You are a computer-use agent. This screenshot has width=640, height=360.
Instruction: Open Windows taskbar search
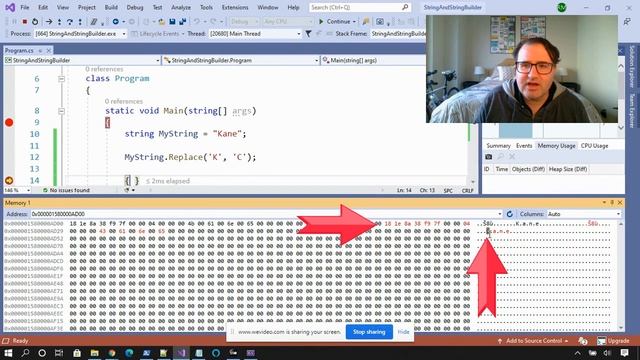coord(25,353)
